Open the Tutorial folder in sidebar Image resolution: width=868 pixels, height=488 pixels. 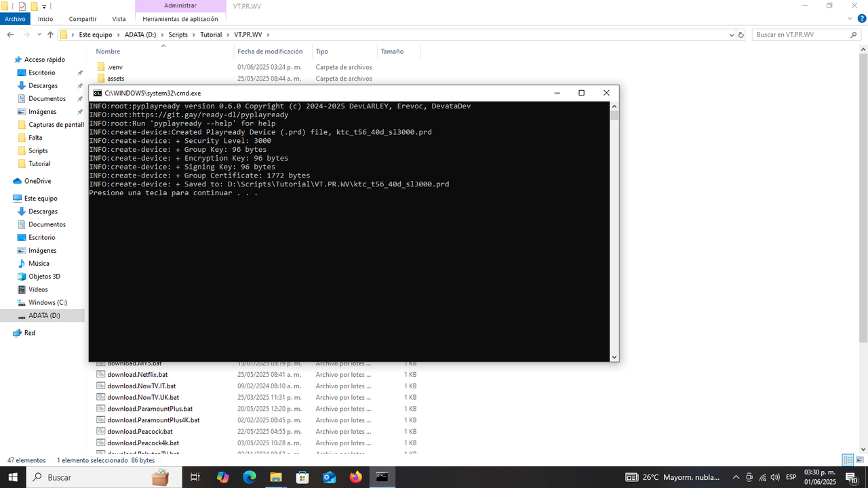coord(39,163)
